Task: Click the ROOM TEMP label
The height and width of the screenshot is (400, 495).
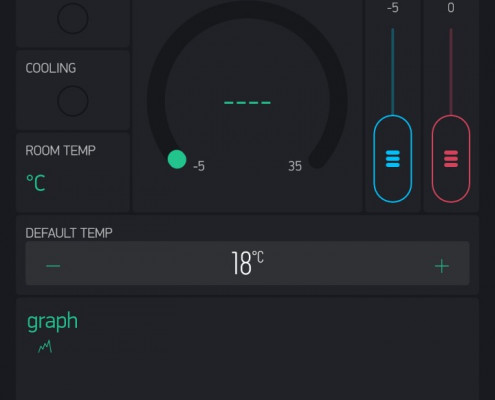Action: [60, 151]
